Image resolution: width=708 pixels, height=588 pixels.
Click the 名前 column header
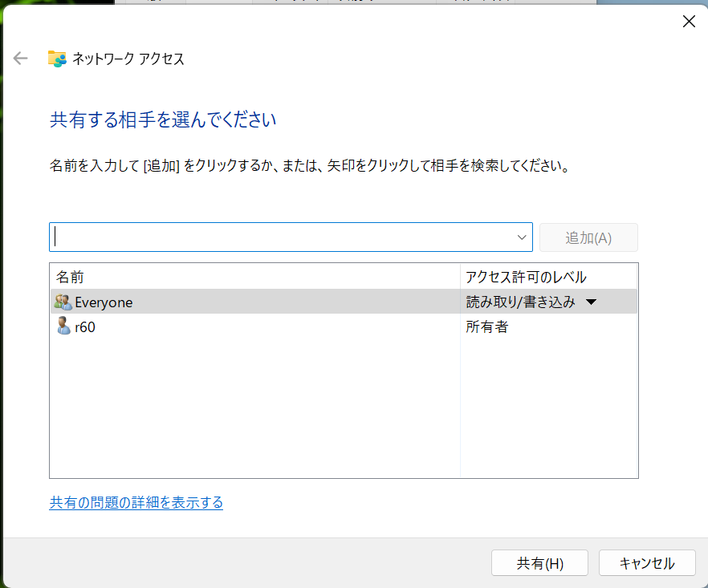(x=71, y=278)
